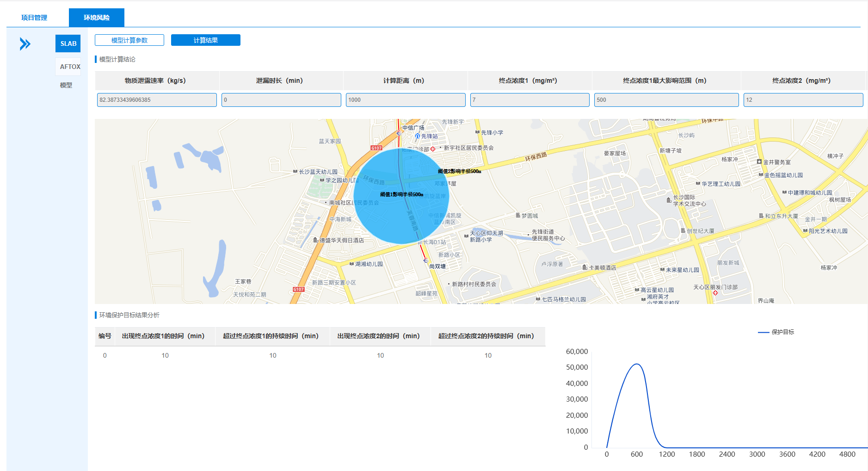Open 模型计算参数 section
The image size is (868, 471).
[x=129, y=40]
